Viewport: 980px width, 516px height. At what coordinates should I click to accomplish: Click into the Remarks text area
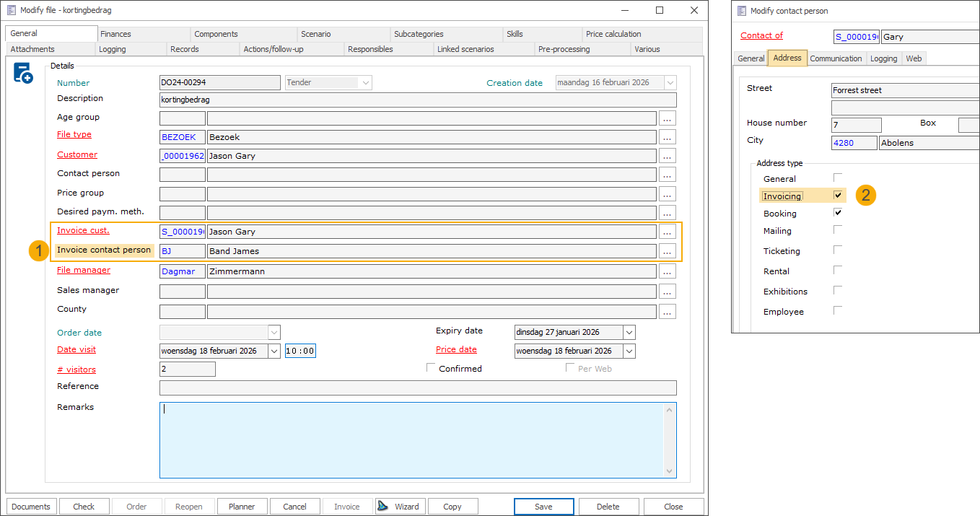[x=412, y=440]
